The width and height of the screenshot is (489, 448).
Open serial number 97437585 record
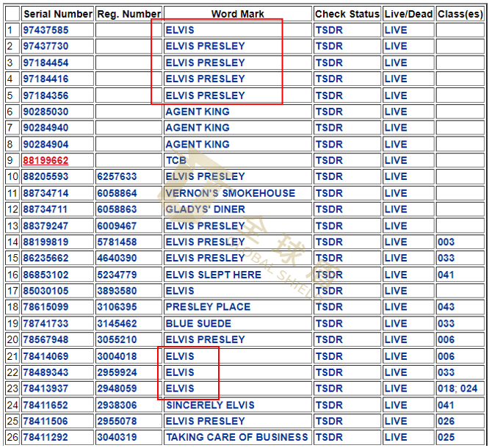pyautogui.click(x=46, y=30)
